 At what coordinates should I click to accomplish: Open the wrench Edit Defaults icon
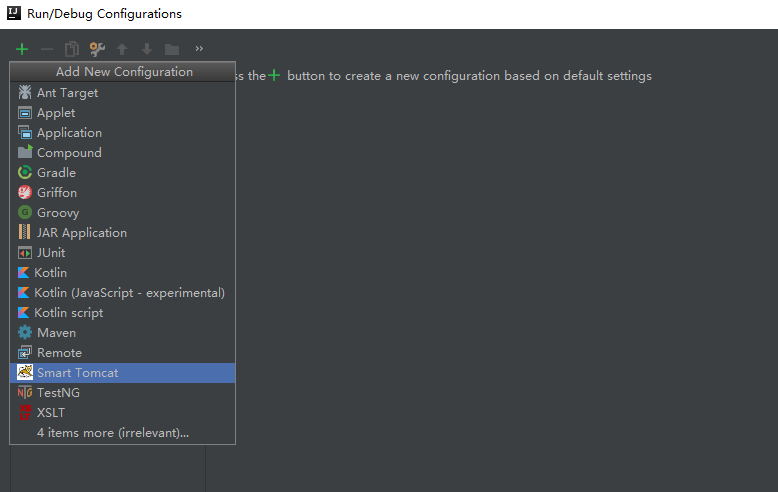point(97,49)
